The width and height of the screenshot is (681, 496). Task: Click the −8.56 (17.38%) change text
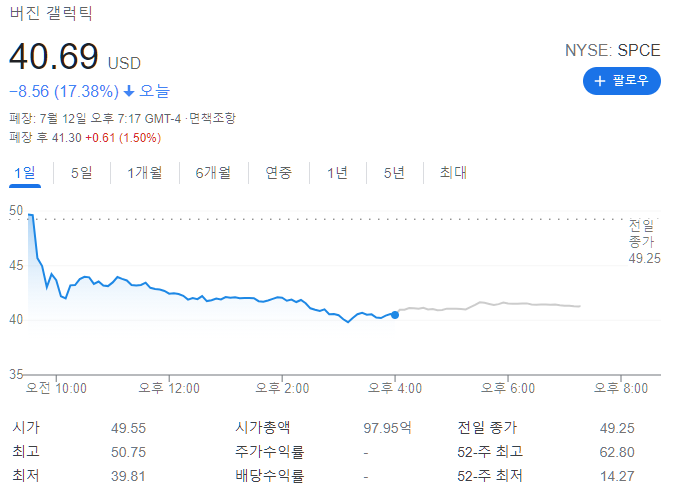coord(64,91)
